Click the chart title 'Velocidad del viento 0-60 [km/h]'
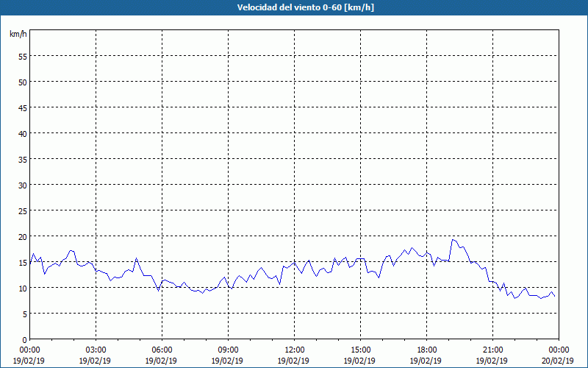 [305, 7]
